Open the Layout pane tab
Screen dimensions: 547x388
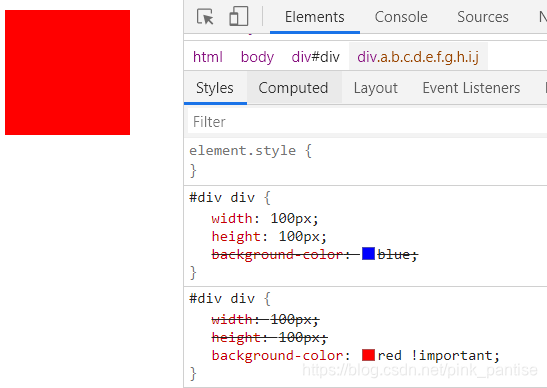(376, 88)
